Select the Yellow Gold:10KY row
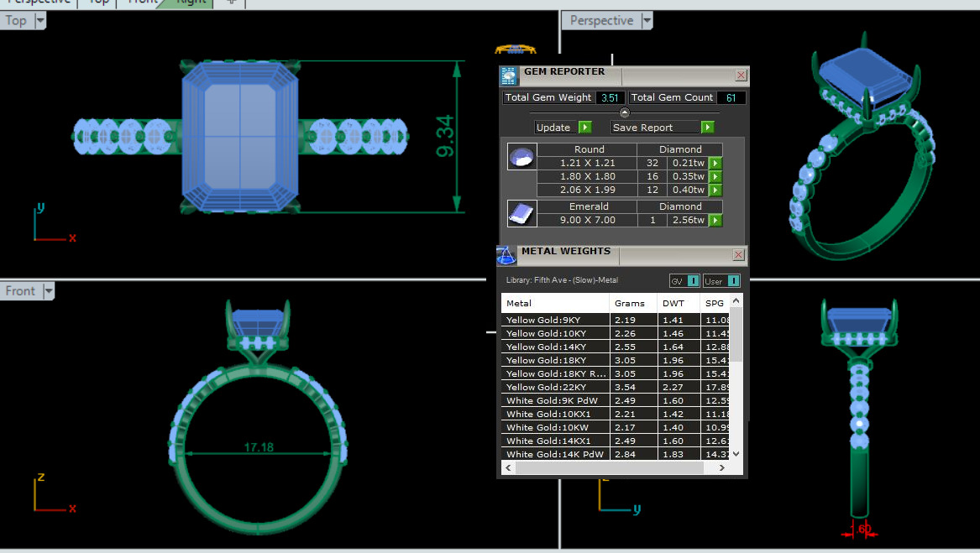The image size is (980, 553). (616, 334)
